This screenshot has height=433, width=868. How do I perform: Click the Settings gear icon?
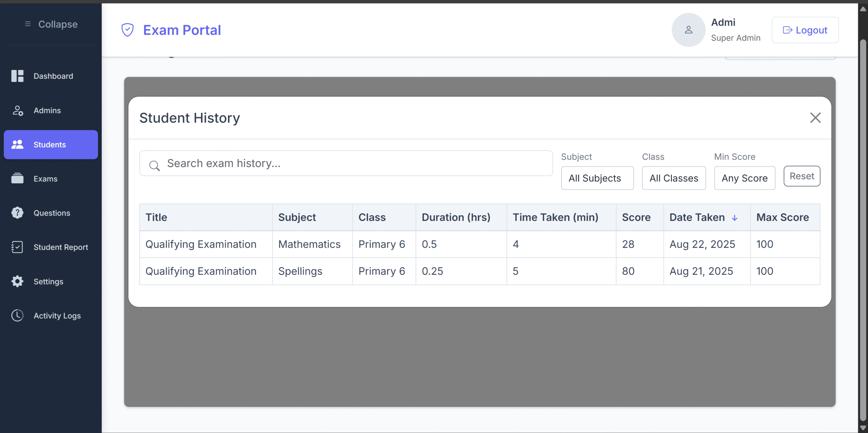(17, 281)
